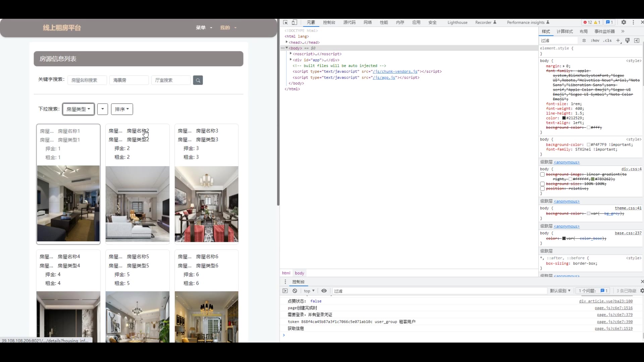Open the Lighthouse tab
644x362 pixels.
point(457,22)
